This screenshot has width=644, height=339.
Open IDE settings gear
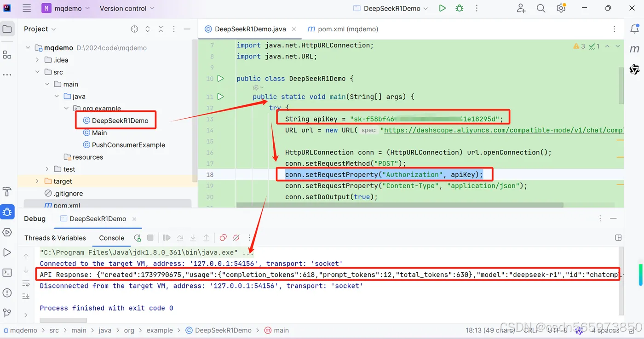pos(561,8)
